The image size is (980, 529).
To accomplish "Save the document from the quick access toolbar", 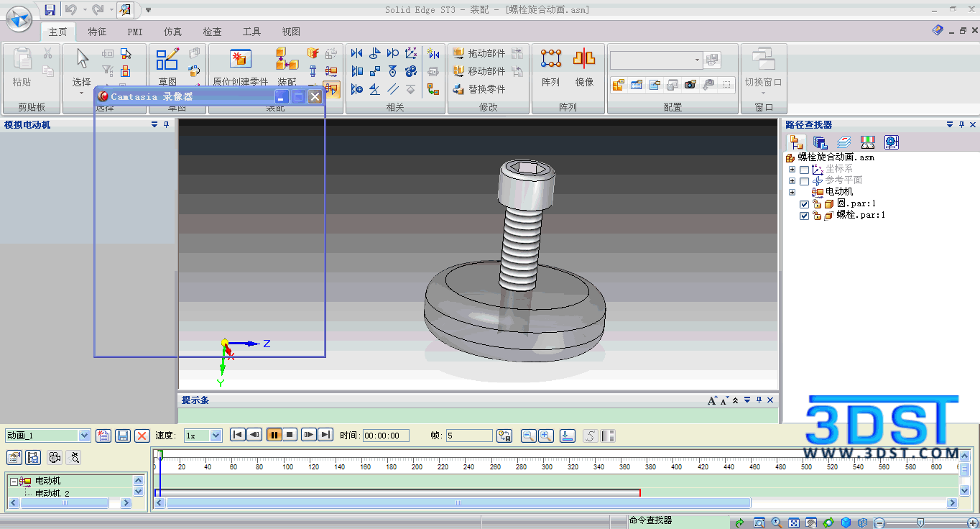I will (50, 10).
